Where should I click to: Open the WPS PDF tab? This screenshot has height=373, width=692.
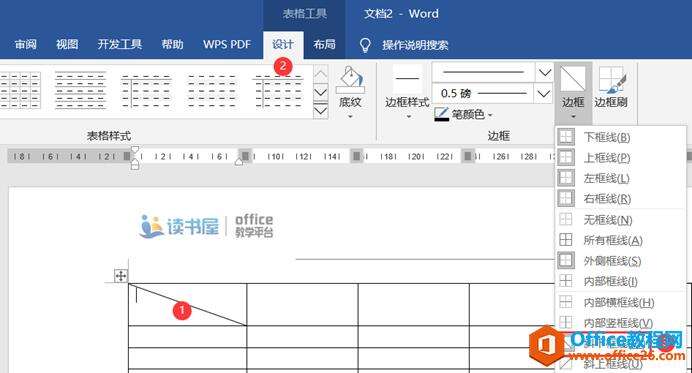click(227, 45)
